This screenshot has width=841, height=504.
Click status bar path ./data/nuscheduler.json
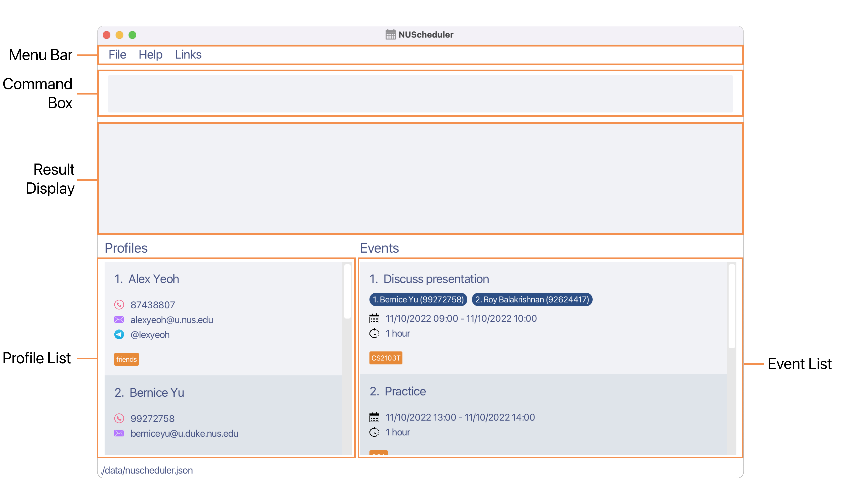click(147, 470)
